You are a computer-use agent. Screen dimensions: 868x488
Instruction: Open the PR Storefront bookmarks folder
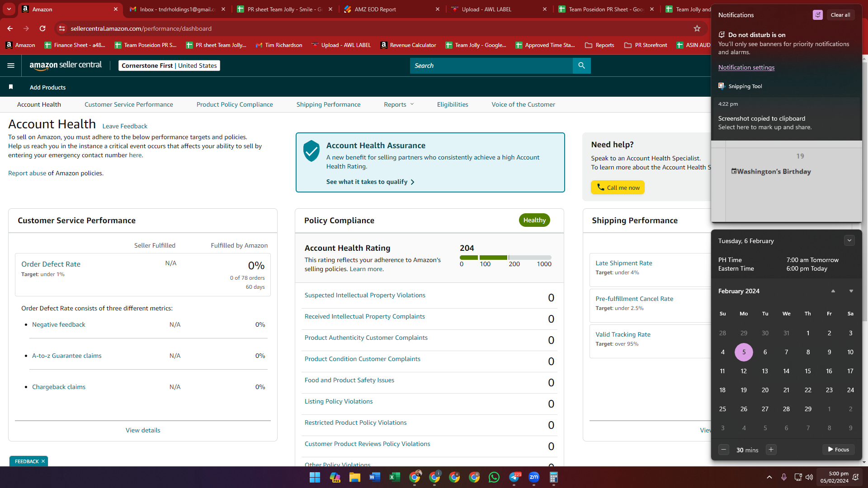coord(646,45)
